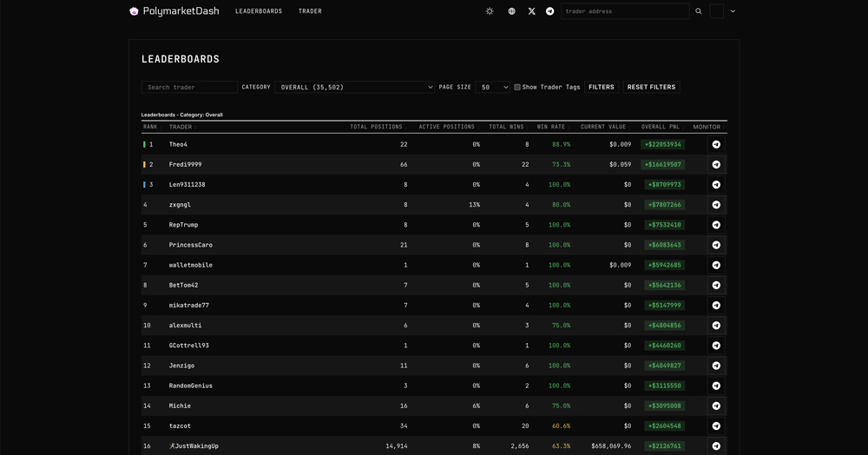
Task: Open the Leaderboards nav item
Action: [x=259, y=11]
